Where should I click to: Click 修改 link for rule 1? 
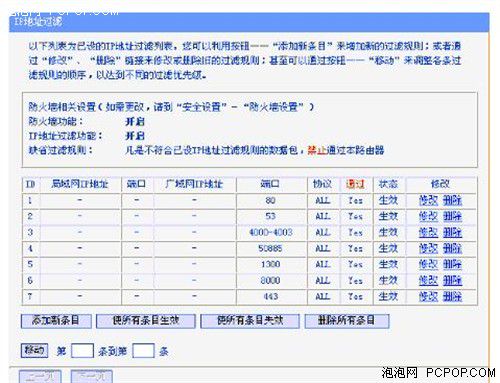coord(428,200)
